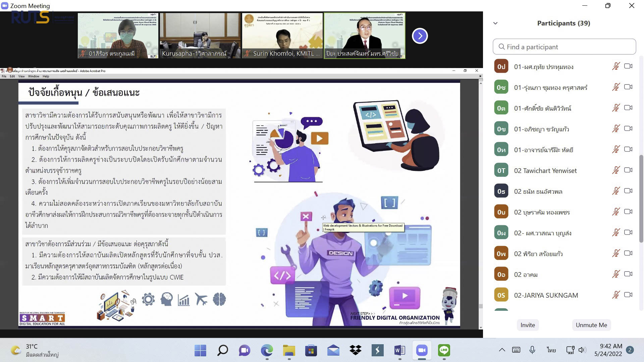Open Windows Start menu
The image size is (644, 362).
200,351
